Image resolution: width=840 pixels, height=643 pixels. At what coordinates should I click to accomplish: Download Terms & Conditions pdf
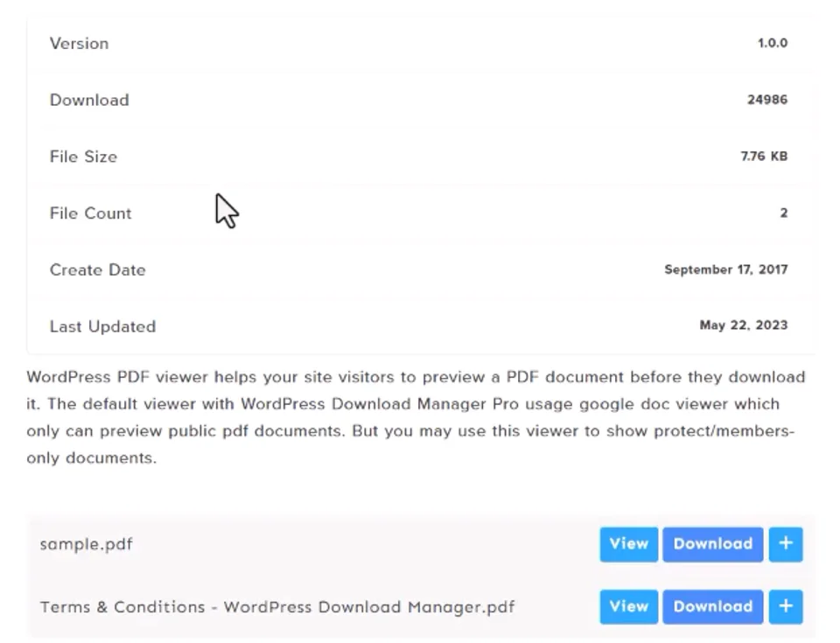(x=712, y=606)
